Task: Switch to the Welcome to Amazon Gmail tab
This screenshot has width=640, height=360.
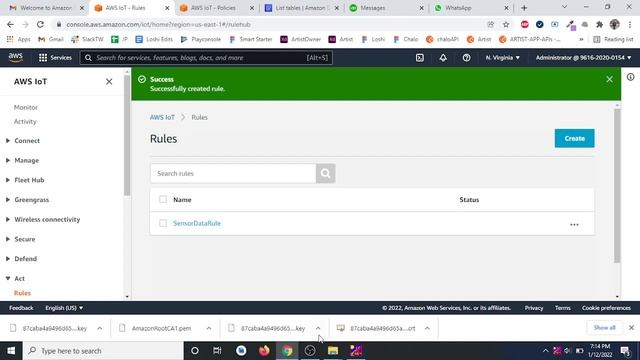Action: (x=46, y=8)
